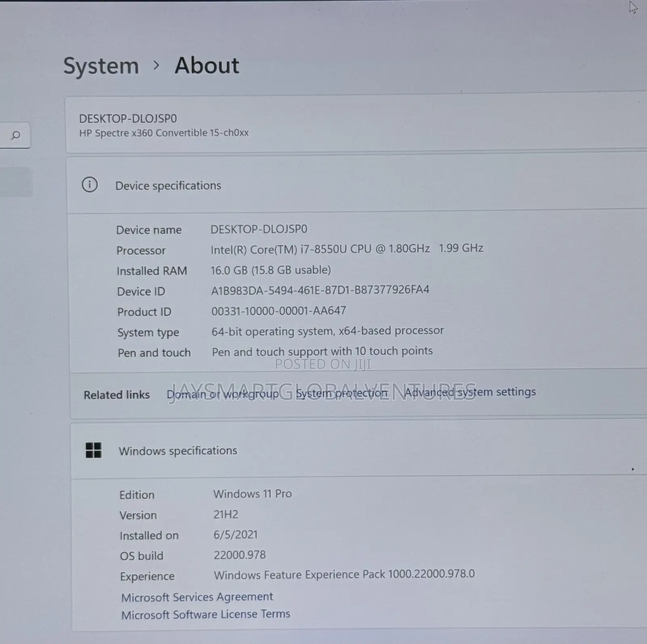Select the OS build 22000.978 value
The image size is (647, 644).
pos(240,555)
